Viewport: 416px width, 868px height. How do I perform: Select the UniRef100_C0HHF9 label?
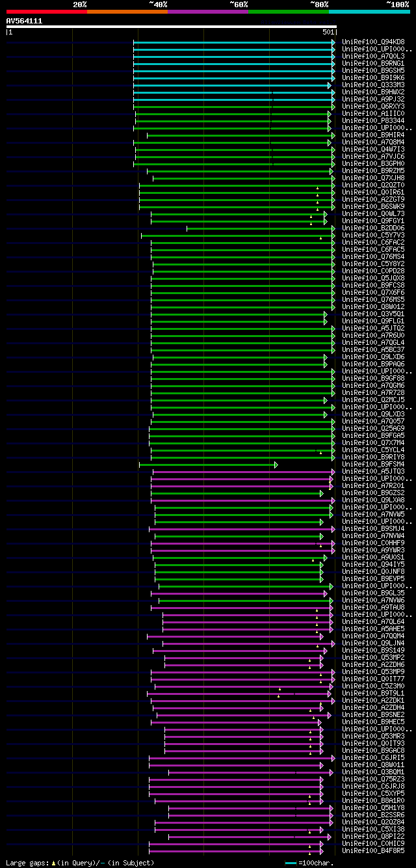373,543
